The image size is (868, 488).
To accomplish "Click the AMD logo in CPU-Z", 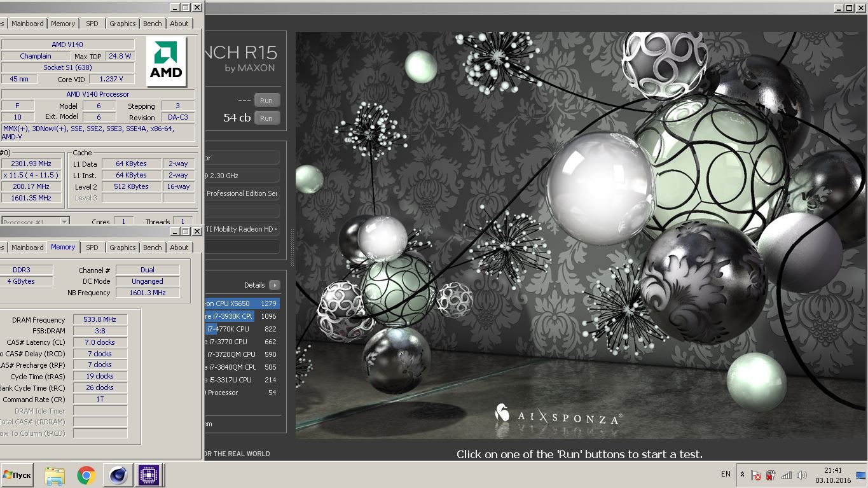I will click(166, 61).
